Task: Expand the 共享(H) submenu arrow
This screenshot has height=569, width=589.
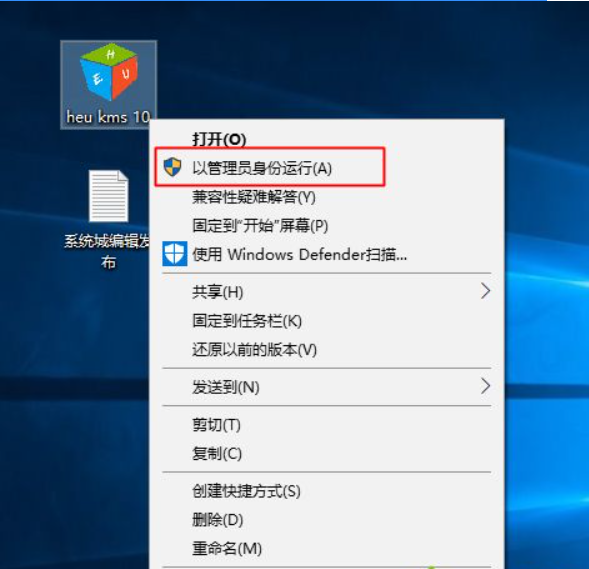Action: tap(485, 291)
